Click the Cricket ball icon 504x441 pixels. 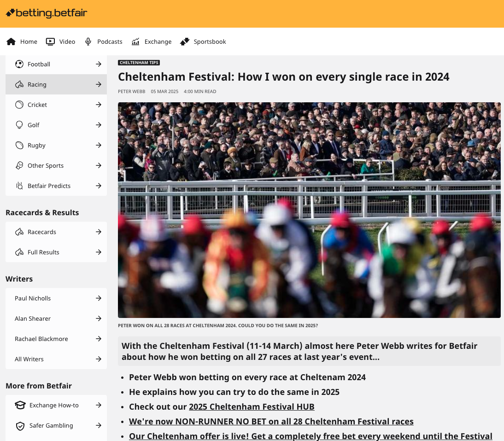pos(19,105)
